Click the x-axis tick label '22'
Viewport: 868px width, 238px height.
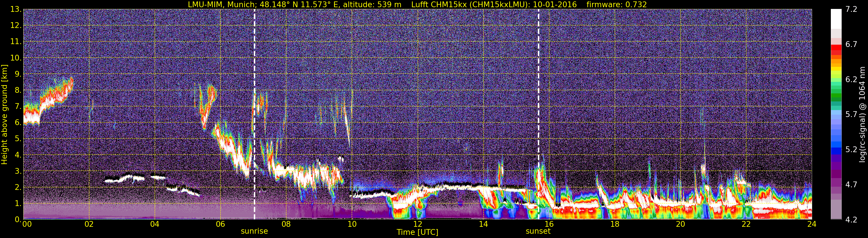click(x=746, y=224)
